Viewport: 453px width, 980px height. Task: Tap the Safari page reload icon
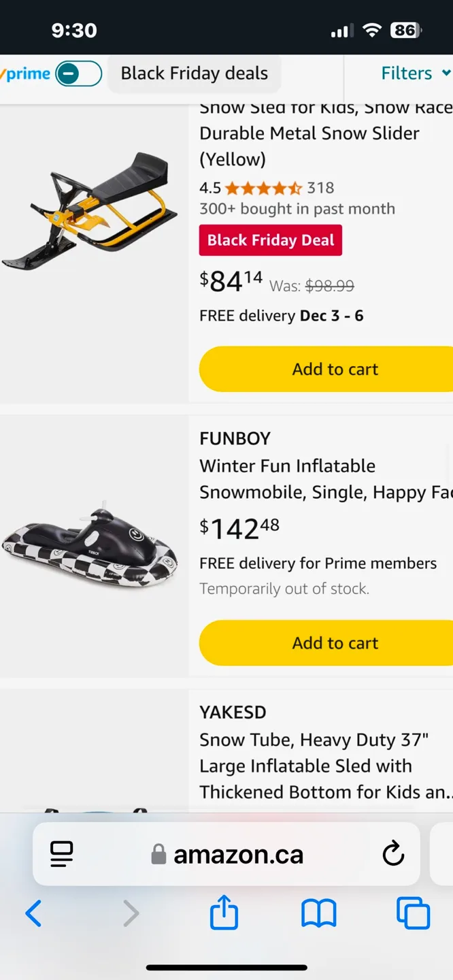click(x=393, y=854)
